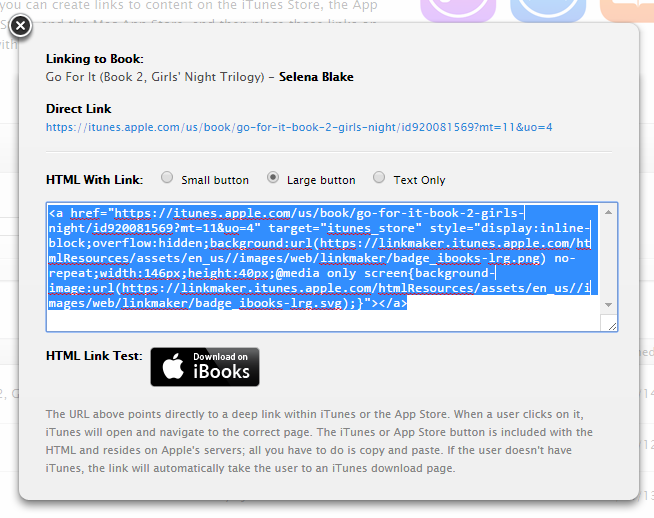Click the Text Only label text
This screenshot has height=518, width=654.
point(420,180)
